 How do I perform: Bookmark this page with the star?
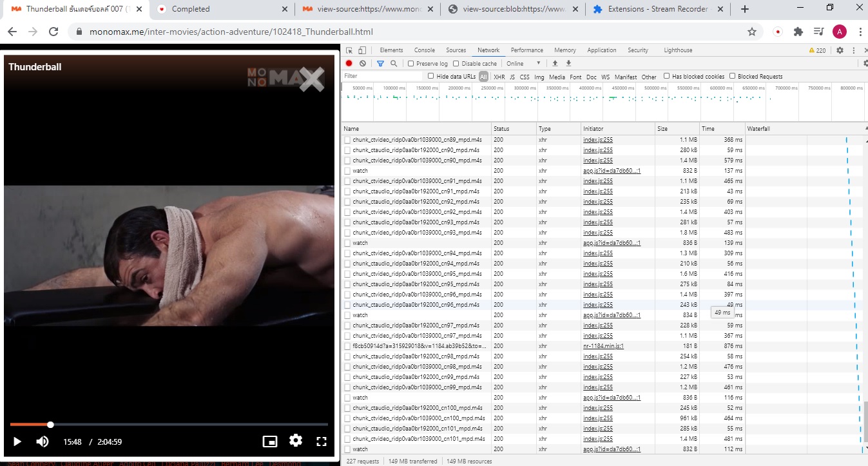click(x=752, y=32)
